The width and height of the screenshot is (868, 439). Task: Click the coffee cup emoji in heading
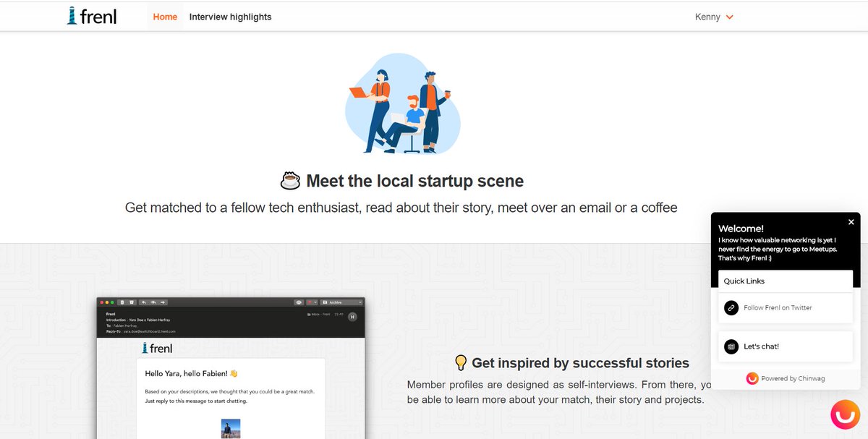[x=290, y=180]
